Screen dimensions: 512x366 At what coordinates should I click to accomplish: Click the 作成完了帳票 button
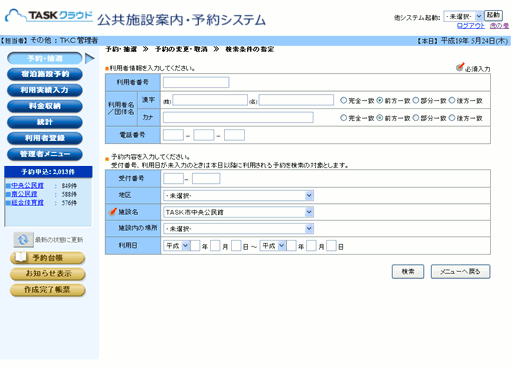(47, 290)
